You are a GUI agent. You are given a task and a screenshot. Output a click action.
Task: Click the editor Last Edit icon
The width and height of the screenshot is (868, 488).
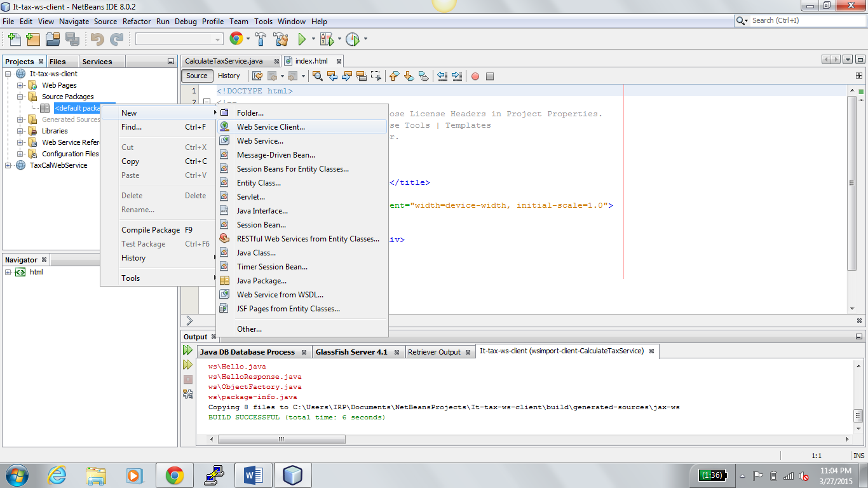257,76
